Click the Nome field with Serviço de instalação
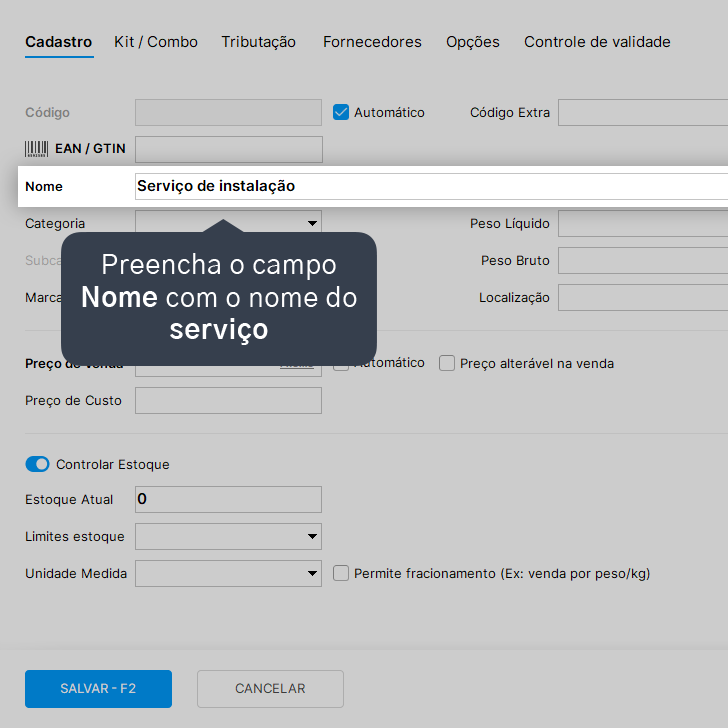The image size is (728, 728). point(431,186)
